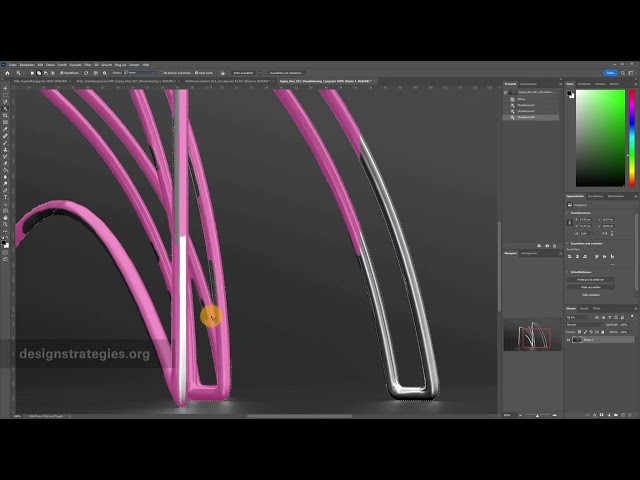Click the Navigator preview thumbnail

pyautogui.click(x=530, y=335)
